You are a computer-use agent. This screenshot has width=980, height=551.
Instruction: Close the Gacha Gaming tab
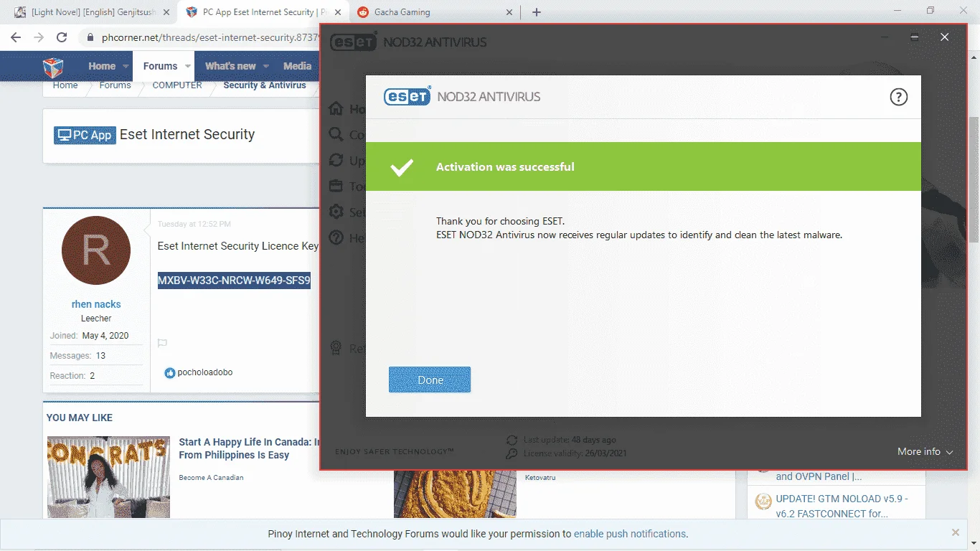coord(509,12)
